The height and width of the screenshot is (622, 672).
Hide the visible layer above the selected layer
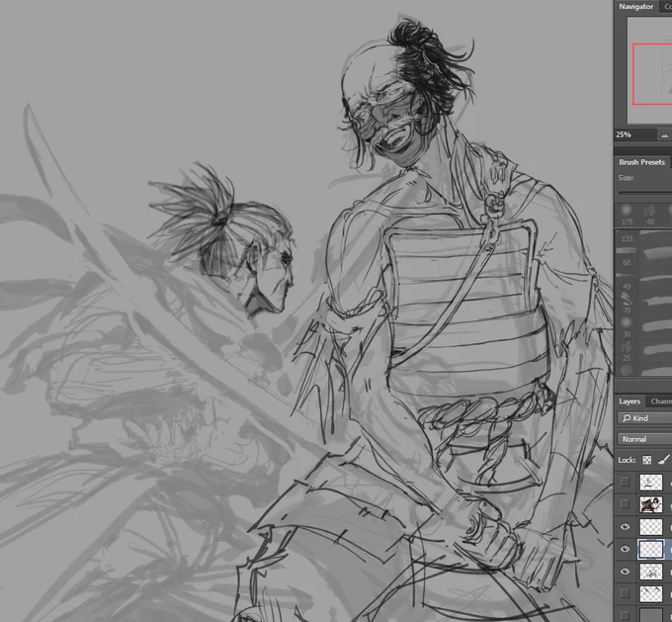pyautogui.click(x=625, y=527)
